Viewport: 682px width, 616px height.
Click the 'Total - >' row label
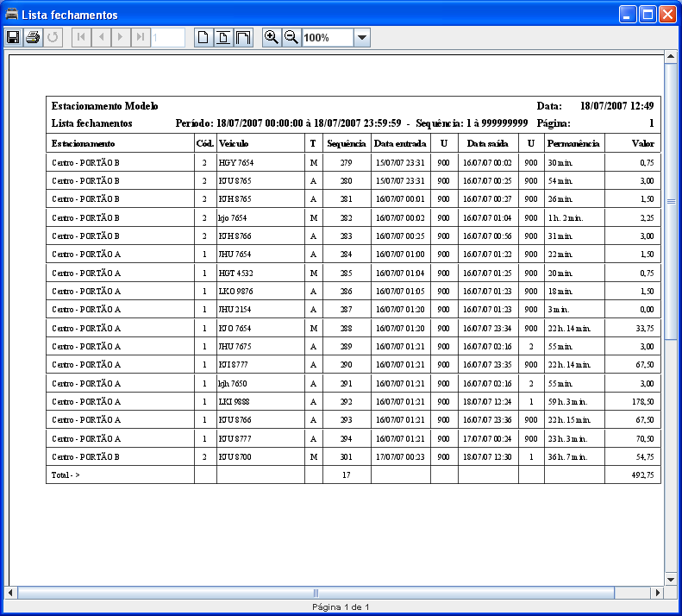pyautogui.click(x=66, y=475)
